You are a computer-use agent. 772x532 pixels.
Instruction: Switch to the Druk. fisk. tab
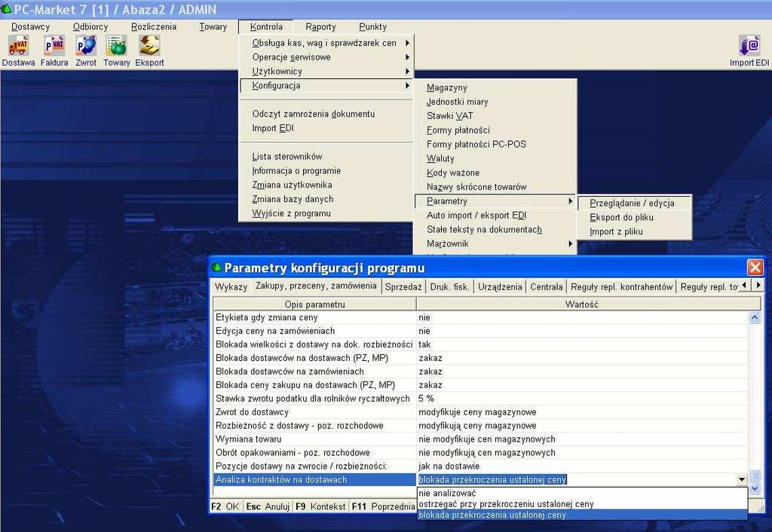tap(449, 287)
